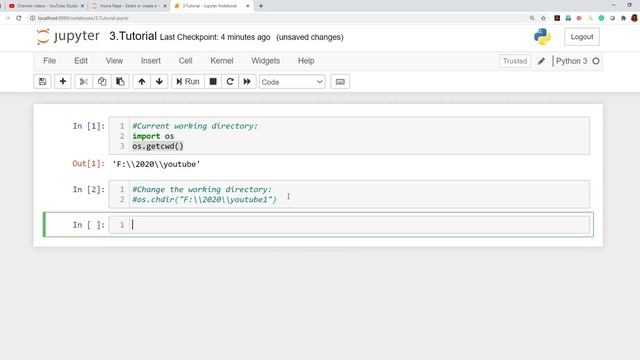Open the cell type Code dropdown
The image size is (640, 360).
[x=292, y=82]
